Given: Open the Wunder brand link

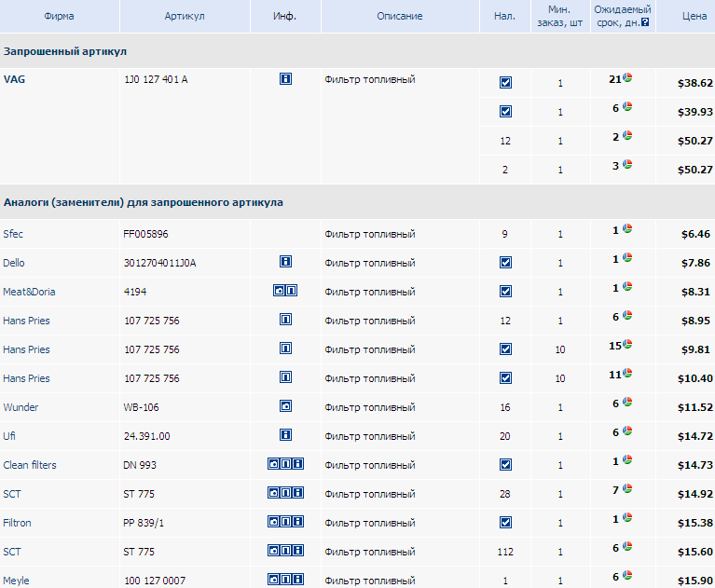Looking at the screenshot, I should click(x=21, y=407).
